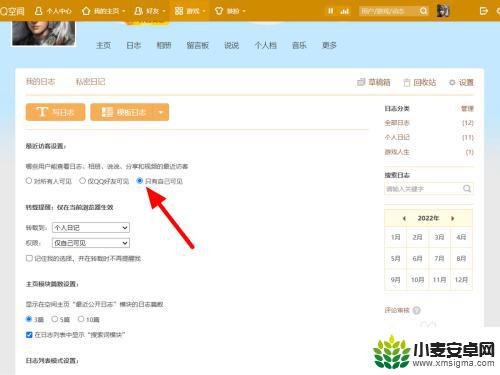Image resolution: width=500 pixels, height=375 pixels.
Task: Expand the 模板日志 dropdown arrow
Action: [x=161, y=112]
